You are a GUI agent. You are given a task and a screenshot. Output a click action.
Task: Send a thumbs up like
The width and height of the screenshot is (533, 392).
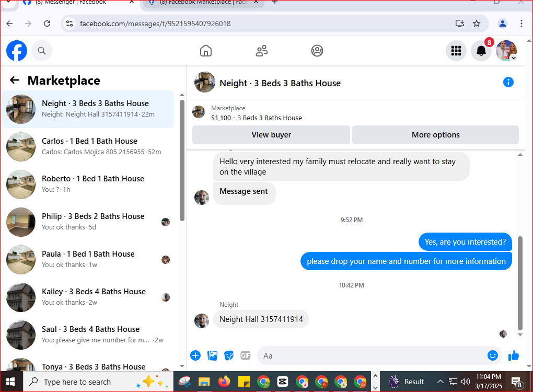click(x=514, y=355)
